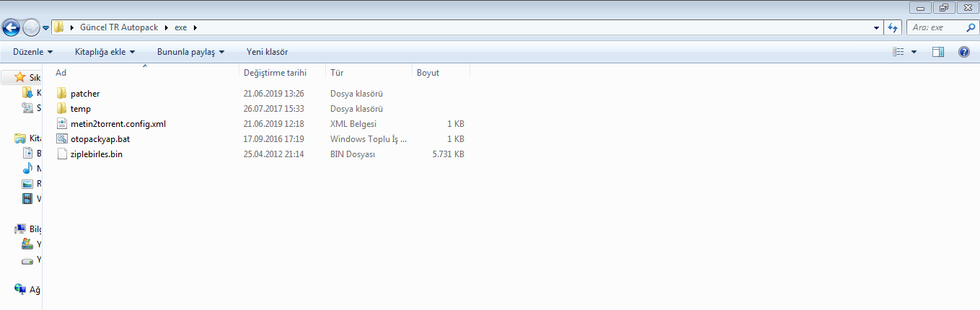Expand the address bar history dropdown
Screen dimensions: 980x310
(875, 27)
